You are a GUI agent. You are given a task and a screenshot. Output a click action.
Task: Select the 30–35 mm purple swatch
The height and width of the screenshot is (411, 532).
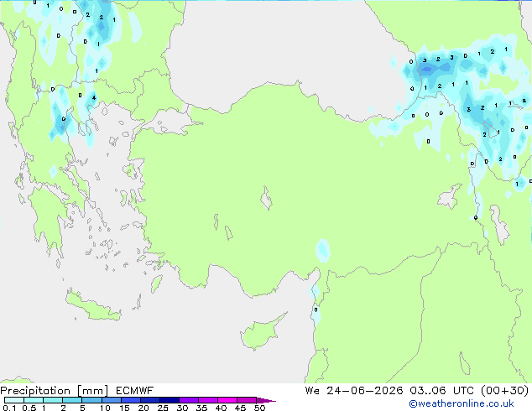tap(189, 400)
